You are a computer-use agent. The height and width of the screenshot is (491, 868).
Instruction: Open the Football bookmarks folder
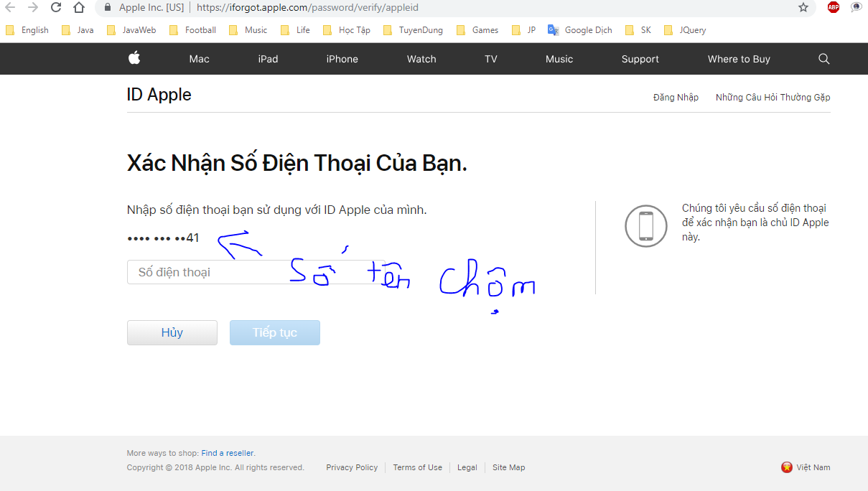pos(192,30)
